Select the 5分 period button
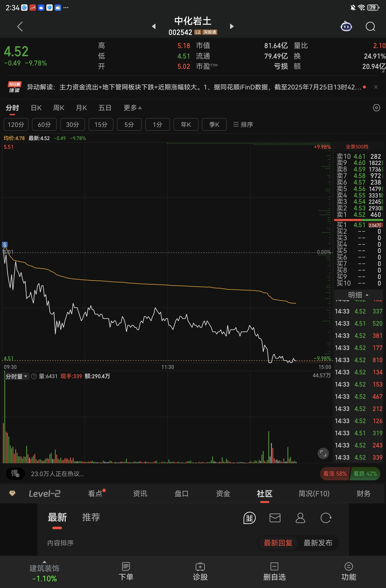 coord(129,124)
